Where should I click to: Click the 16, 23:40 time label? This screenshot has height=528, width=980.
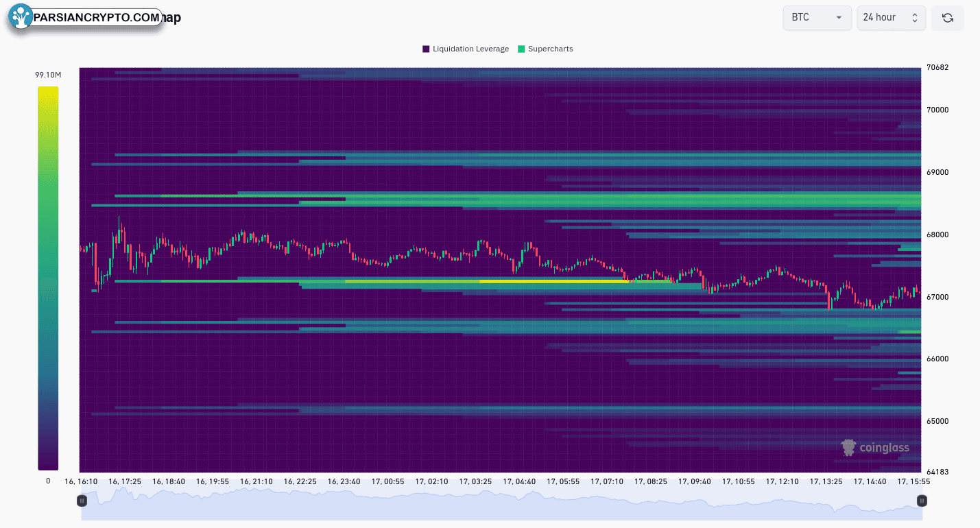pos(344,481)
